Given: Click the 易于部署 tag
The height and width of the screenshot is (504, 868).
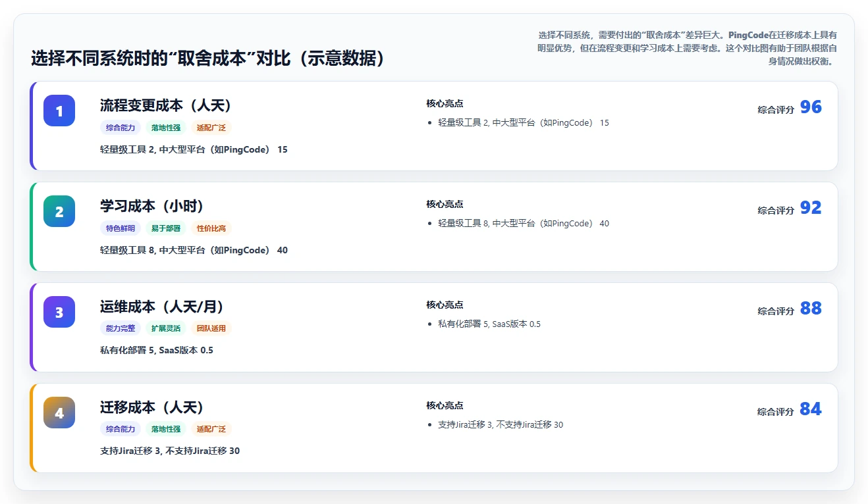Looking at the screenshot, I should point(166,228).
